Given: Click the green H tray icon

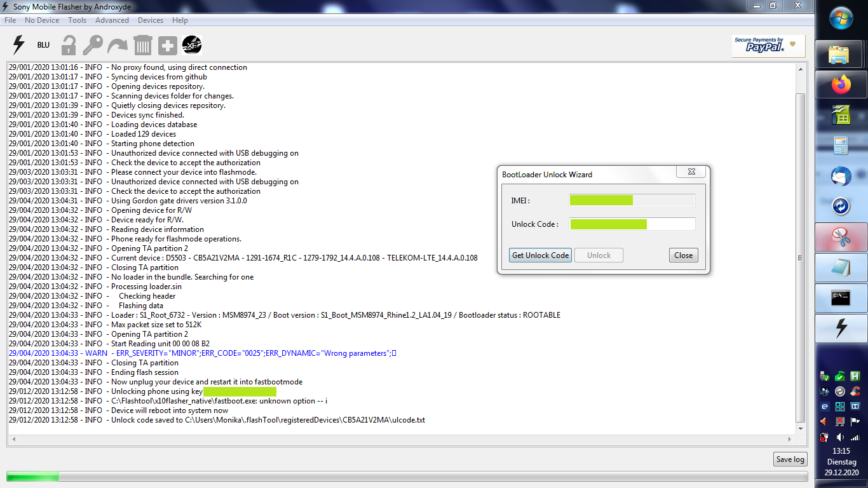Looking at the screenshot, I should pyautogui.click(x=855, y=376).
